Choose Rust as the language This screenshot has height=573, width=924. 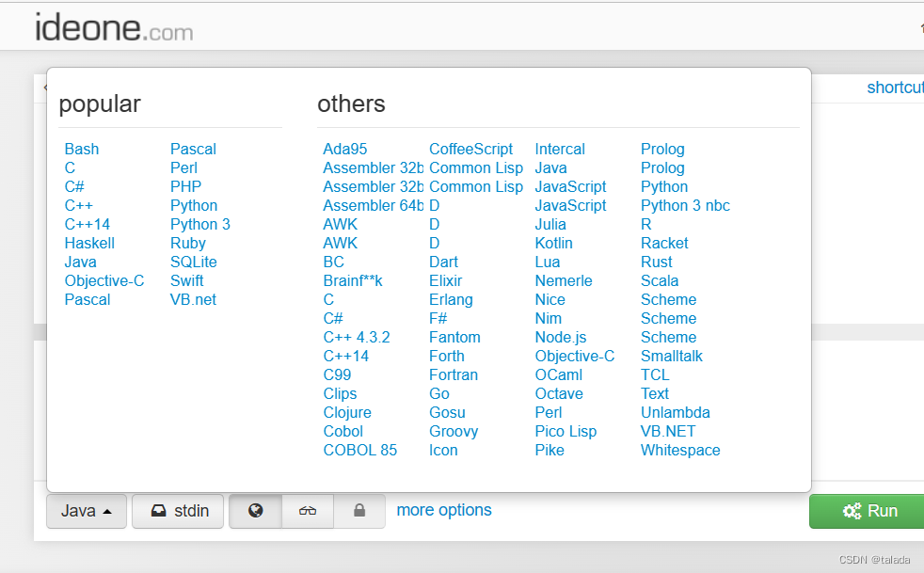657,263
